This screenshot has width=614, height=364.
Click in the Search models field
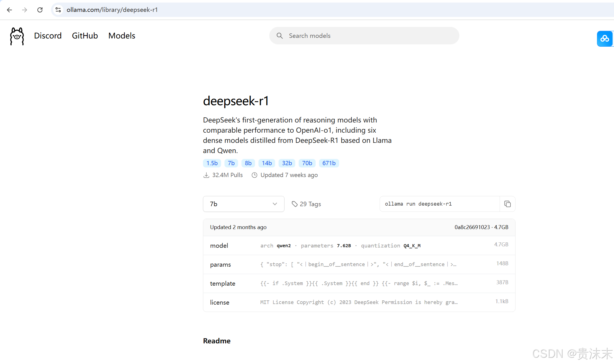pos(368,36)
